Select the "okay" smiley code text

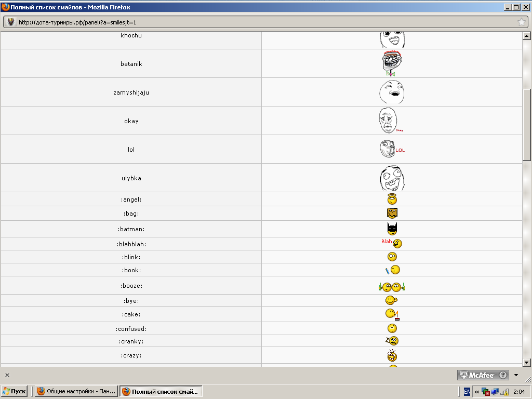[x=131, y=121]
